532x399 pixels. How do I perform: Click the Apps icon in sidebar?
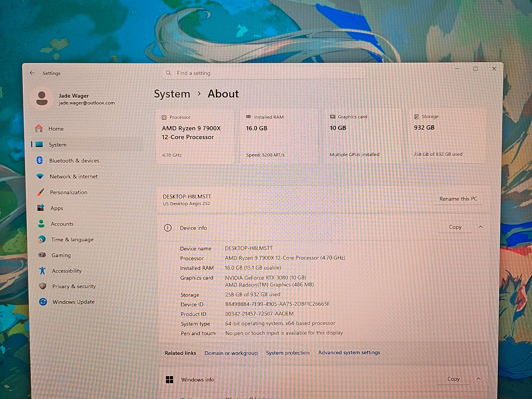click(41, 208)
